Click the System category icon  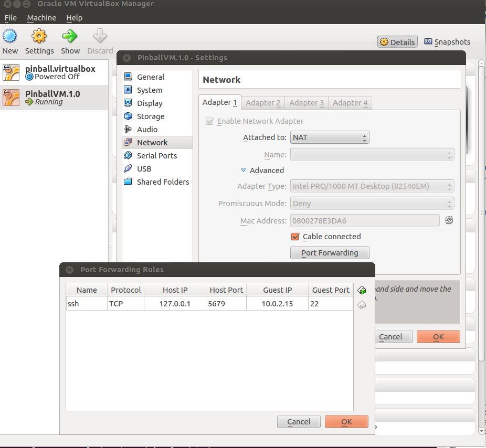point(128,90)
